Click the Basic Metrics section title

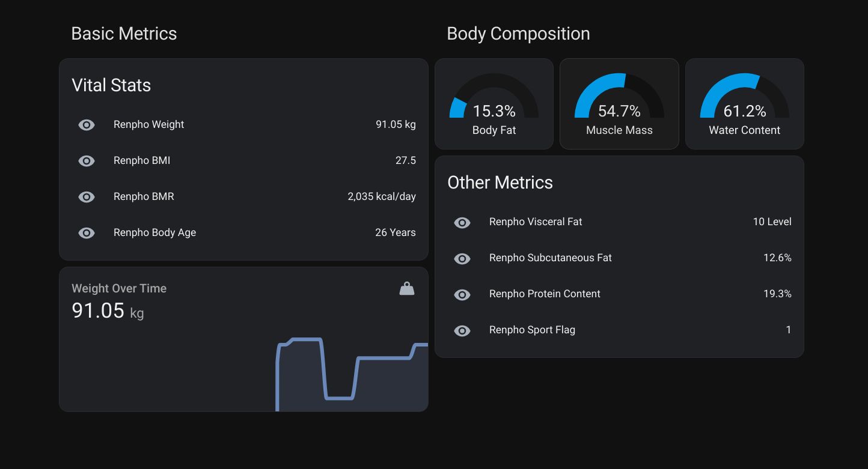tap(124, 34)
